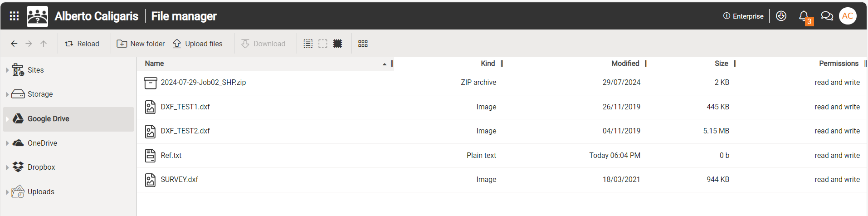Click the Upload files button
This screenshot has width=868, height=216.
point(198,44)
